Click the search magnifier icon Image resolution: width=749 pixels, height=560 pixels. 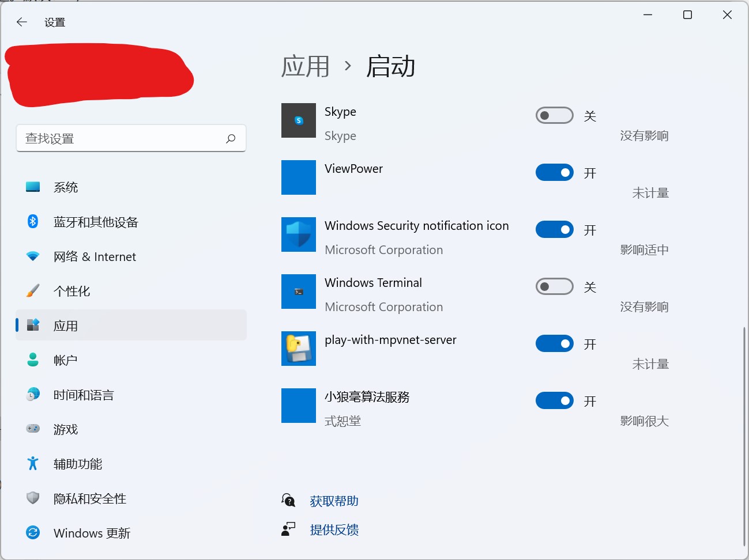tap(231, 139)
